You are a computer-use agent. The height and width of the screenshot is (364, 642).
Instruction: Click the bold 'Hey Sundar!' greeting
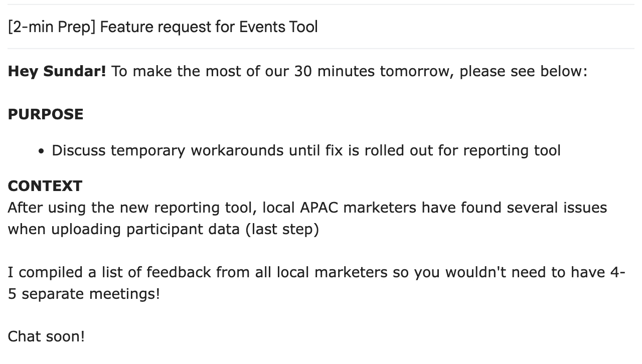point(57,71)
